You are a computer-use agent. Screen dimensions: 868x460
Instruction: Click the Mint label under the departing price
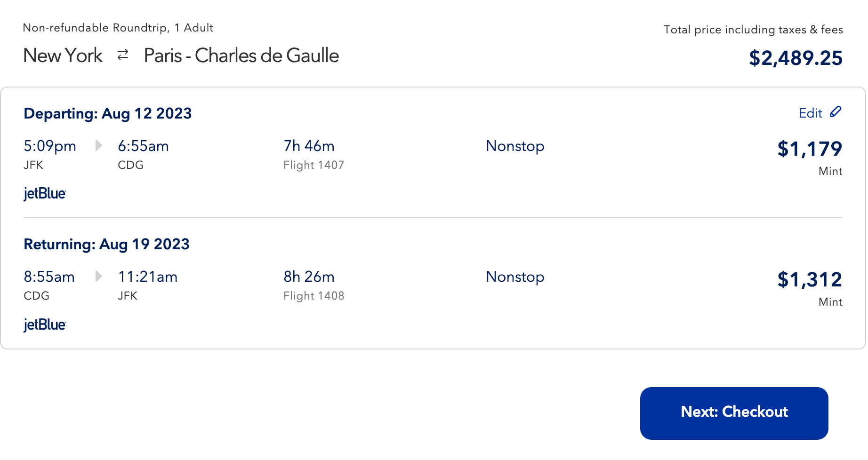tap(830, 171)
